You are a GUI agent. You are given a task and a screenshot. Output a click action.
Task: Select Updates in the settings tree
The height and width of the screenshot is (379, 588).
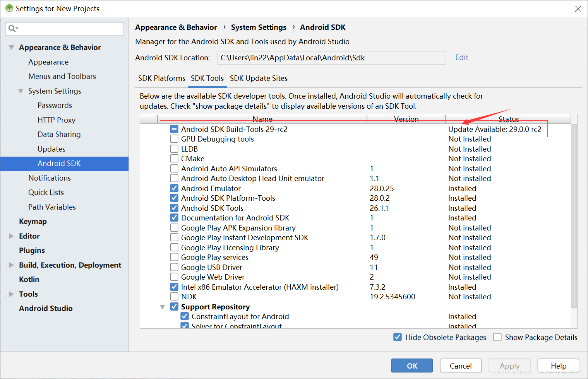(x=51, y=149)
